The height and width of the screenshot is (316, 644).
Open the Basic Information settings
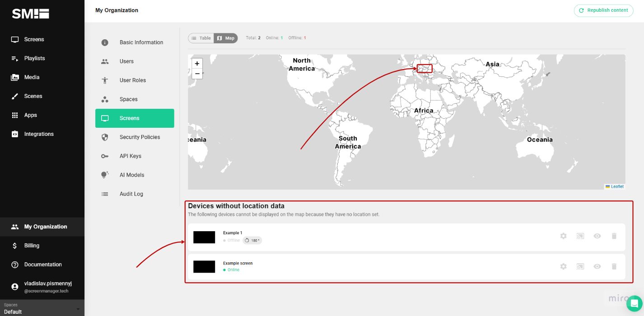pos(135,42)
